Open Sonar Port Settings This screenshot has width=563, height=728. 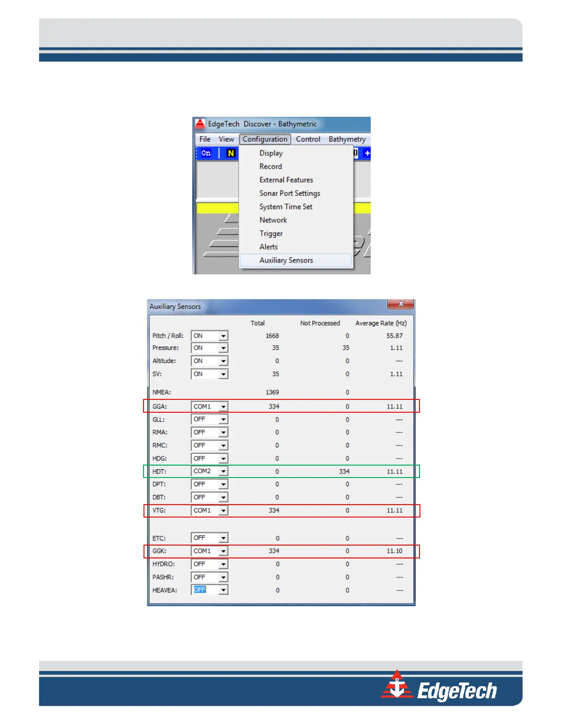pos(290,193)
